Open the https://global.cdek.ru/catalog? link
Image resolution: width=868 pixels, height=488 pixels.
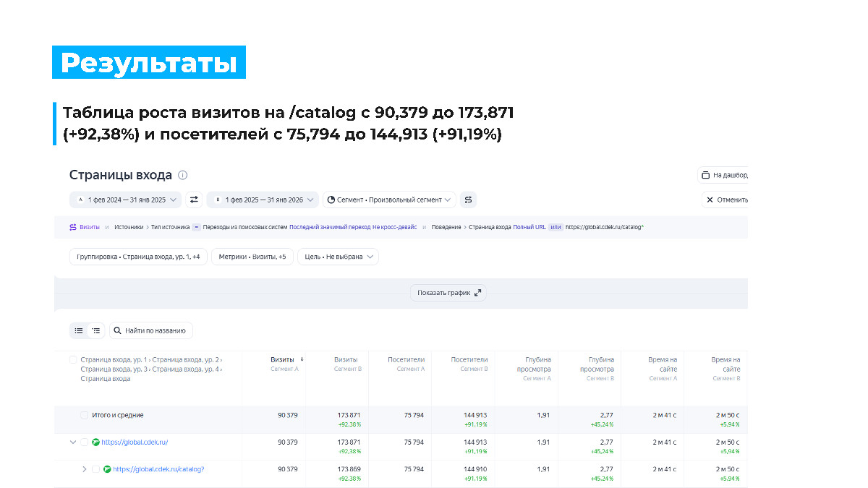pos(158,469)
